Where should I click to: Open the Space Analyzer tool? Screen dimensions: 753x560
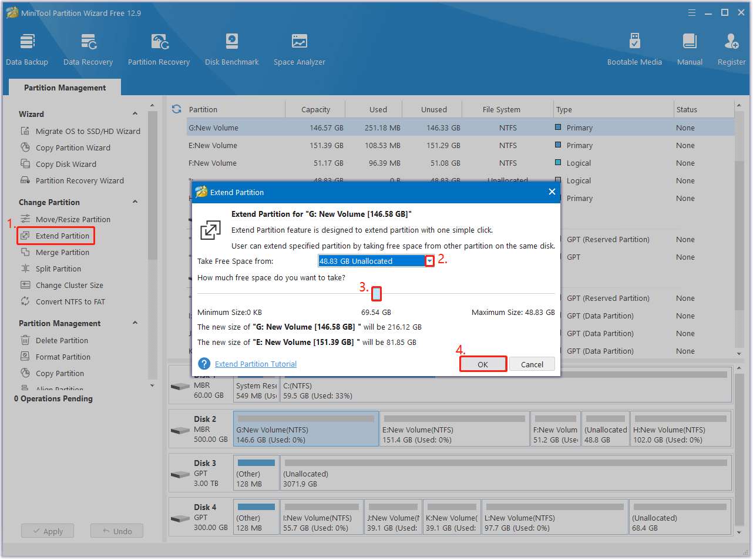300,49
